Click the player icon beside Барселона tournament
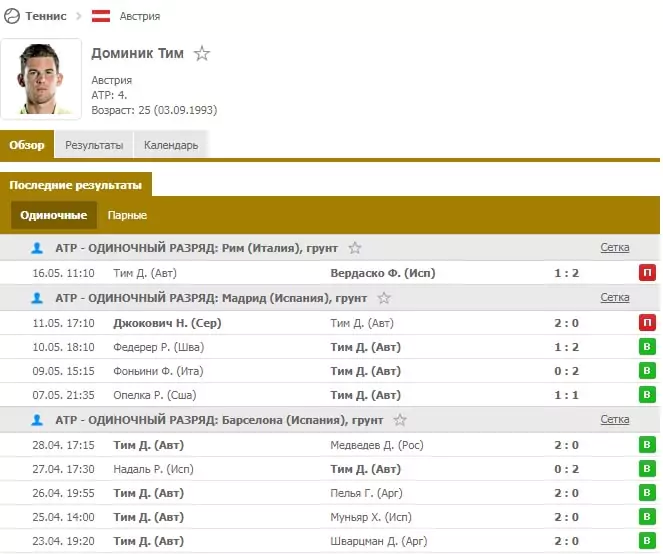This screenshot has width=663, height=554. coord(37,420)
